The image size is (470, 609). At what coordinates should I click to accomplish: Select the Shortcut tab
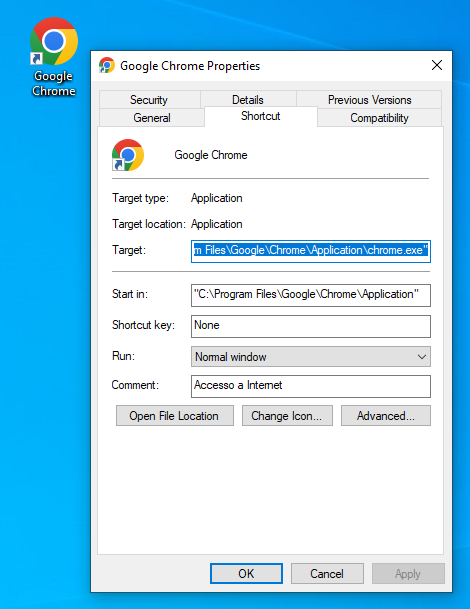point(261,116)
